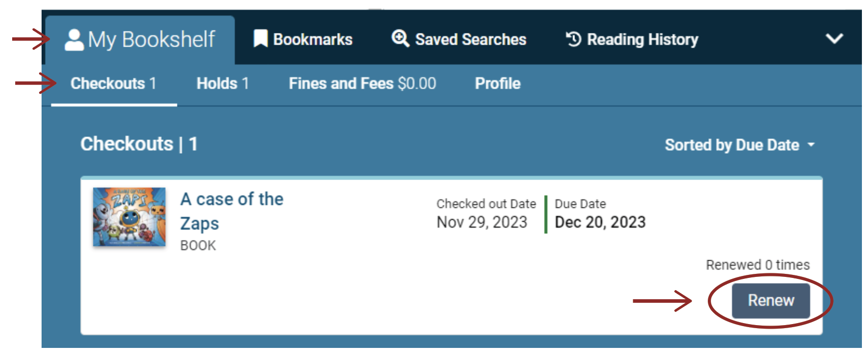Click the Zaps book cover thumbnail
This screenshot has height=354, width=868.
click(x=129, y=217)
